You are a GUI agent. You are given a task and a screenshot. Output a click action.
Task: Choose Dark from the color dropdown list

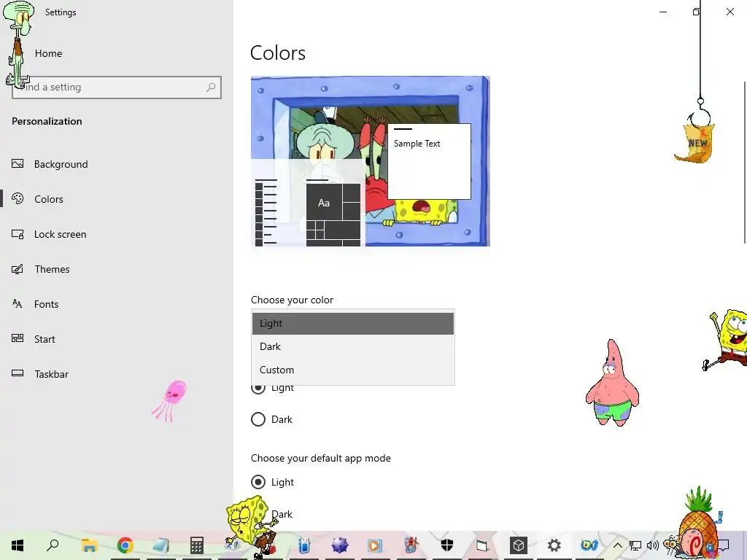click(353, 346)
